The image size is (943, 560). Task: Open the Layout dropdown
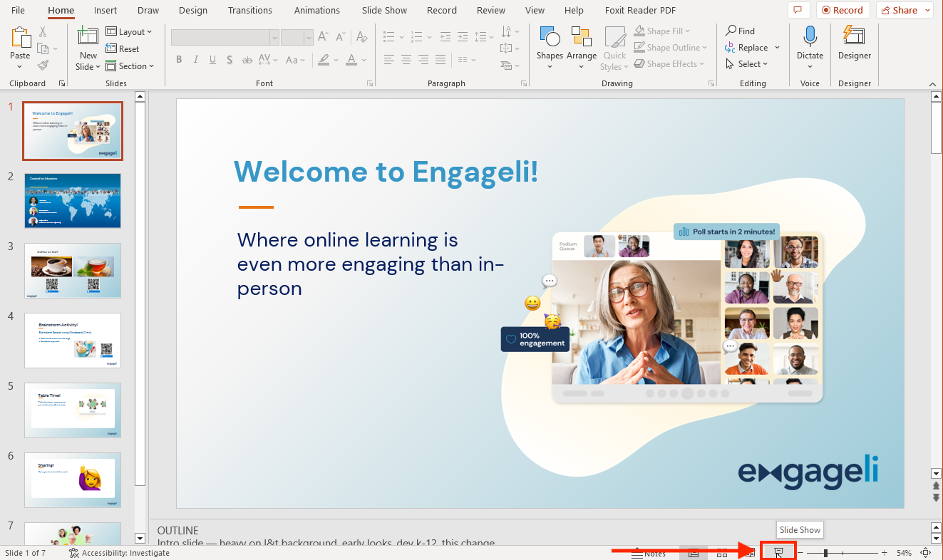pos(130,31)
